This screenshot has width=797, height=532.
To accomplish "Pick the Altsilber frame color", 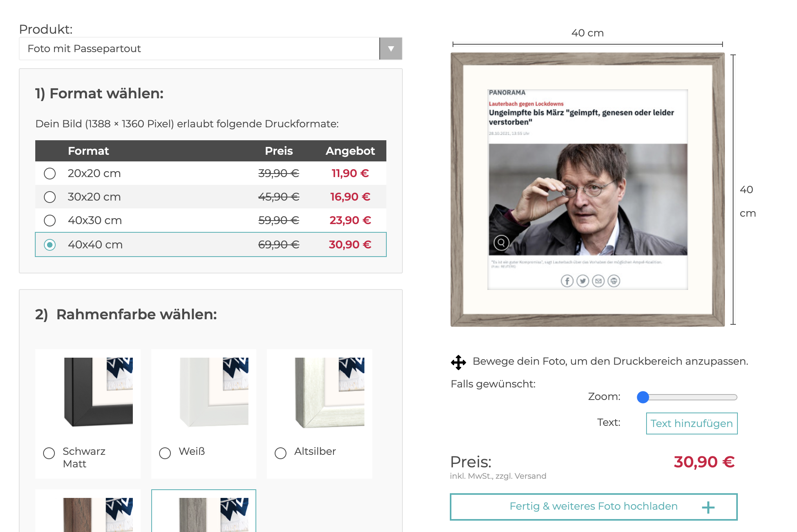I will click(281, 453).
